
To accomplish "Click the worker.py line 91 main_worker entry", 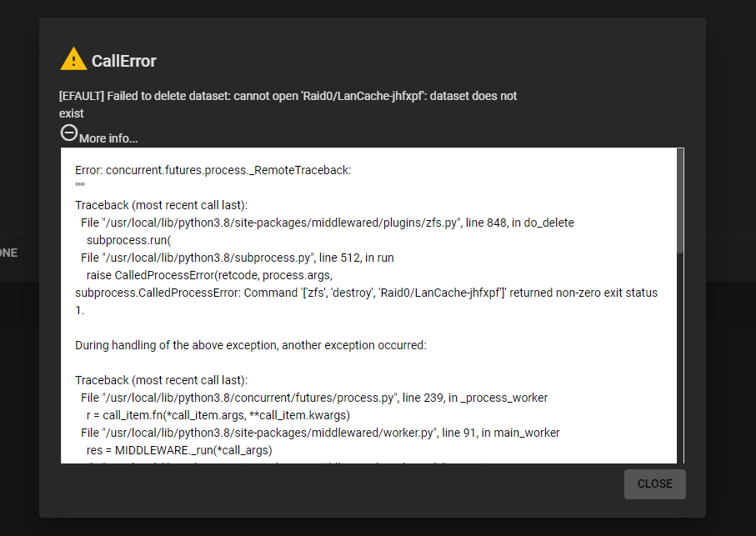I will [x=320, y=433].
